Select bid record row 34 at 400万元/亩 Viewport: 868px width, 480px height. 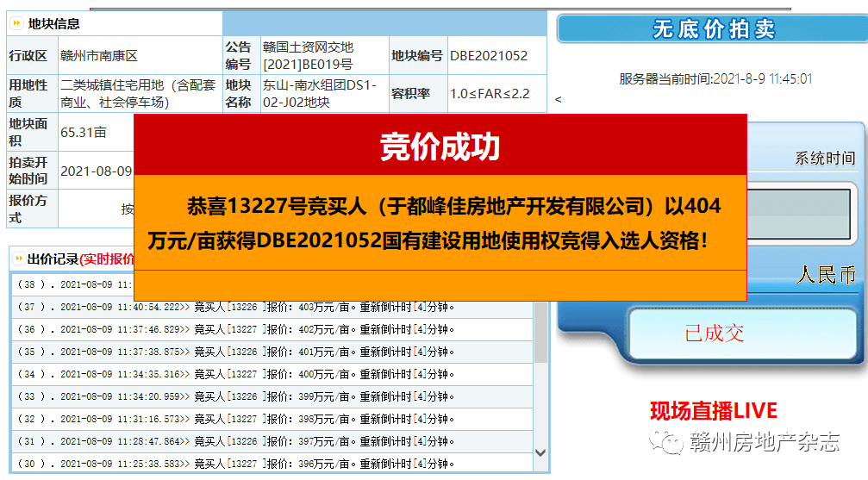(272, 374)
